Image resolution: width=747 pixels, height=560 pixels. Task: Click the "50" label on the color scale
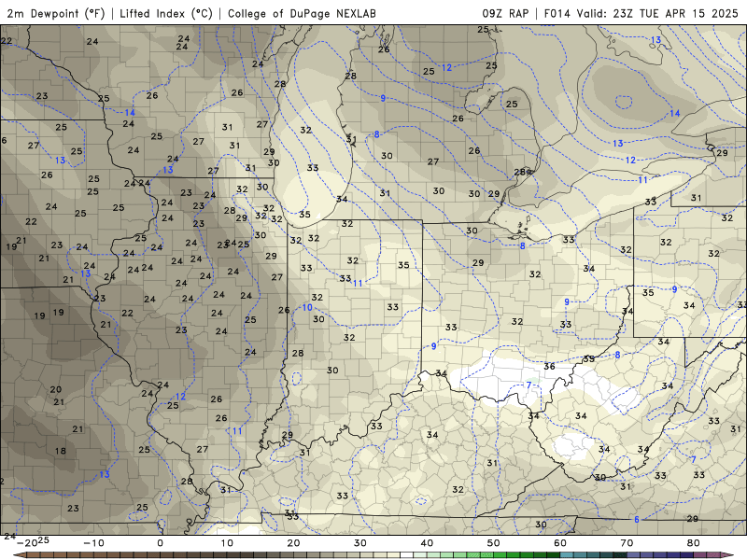click(x=494, y=543)
